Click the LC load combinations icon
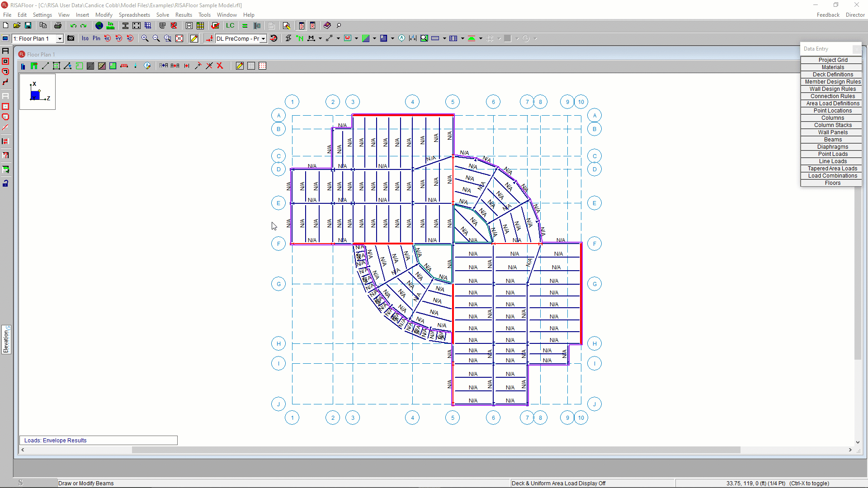The image size is (868, 488). pyautogui.click(x=230, y=26)
